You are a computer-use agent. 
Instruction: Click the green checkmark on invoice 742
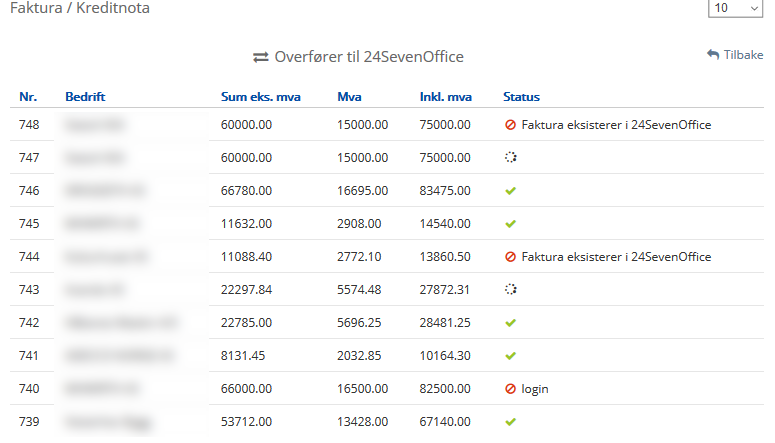(511, 323)
